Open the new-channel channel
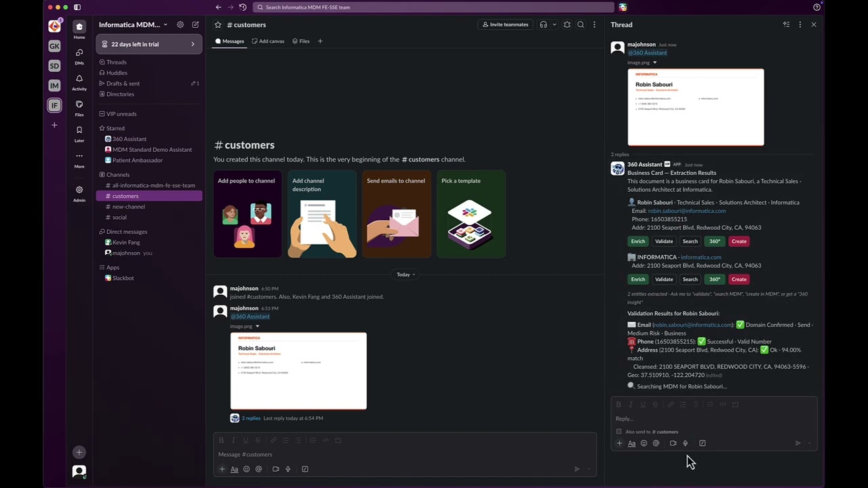 coord(149,207)
